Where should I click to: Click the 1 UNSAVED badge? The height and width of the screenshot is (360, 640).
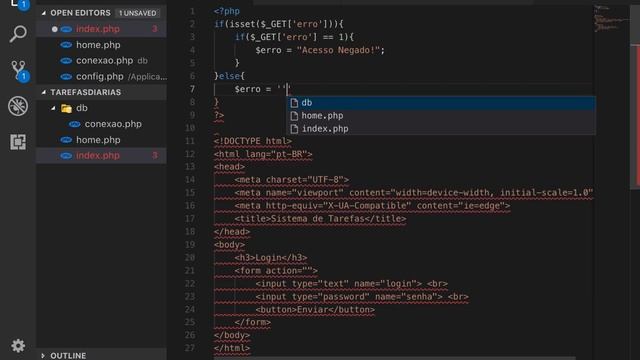(138, 13)
